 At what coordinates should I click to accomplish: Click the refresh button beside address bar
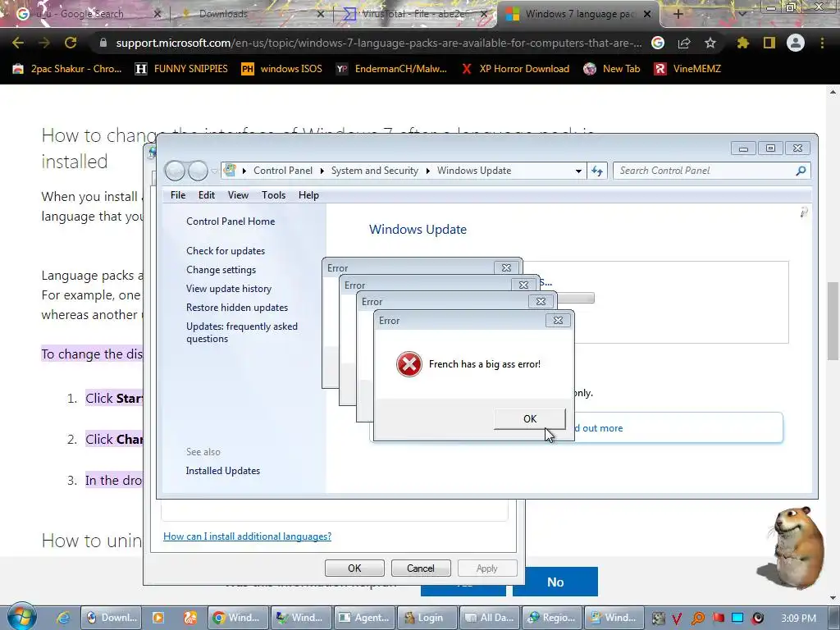pyautogui.click(x=597, y=171)
